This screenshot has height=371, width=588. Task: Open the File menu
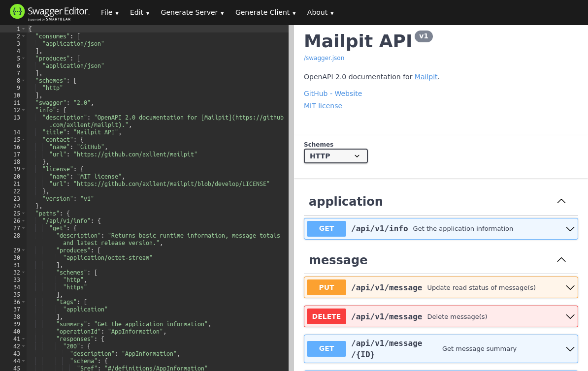pos(109,12)
